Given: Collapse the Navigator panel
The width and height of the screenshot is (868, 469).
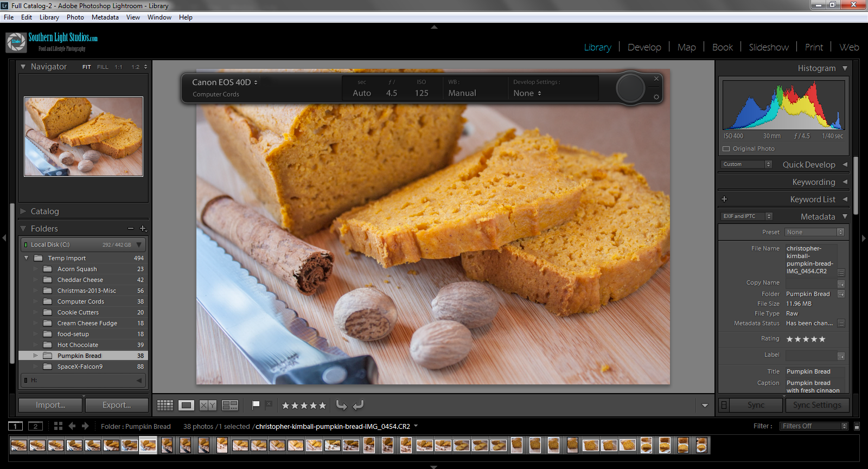Looking at the screenshot, I should pyautogui.click(x=23, y=67).
